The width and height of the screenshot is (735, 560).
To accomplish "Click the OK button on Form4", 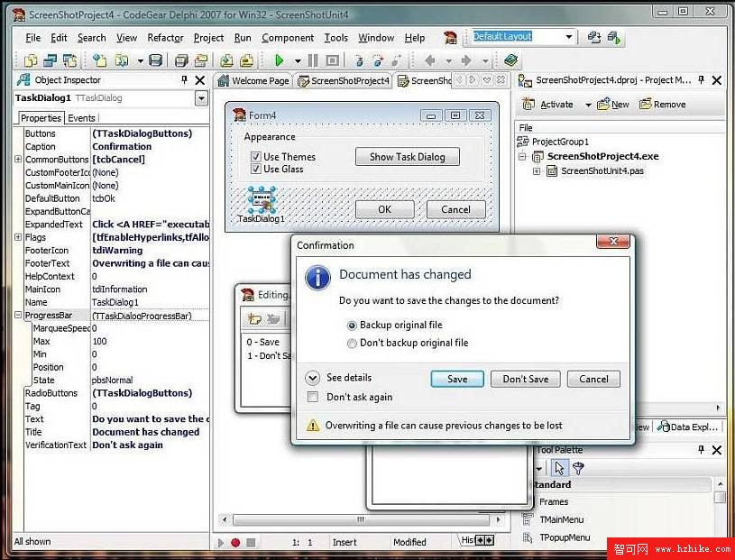I will (x=385, y=209).
